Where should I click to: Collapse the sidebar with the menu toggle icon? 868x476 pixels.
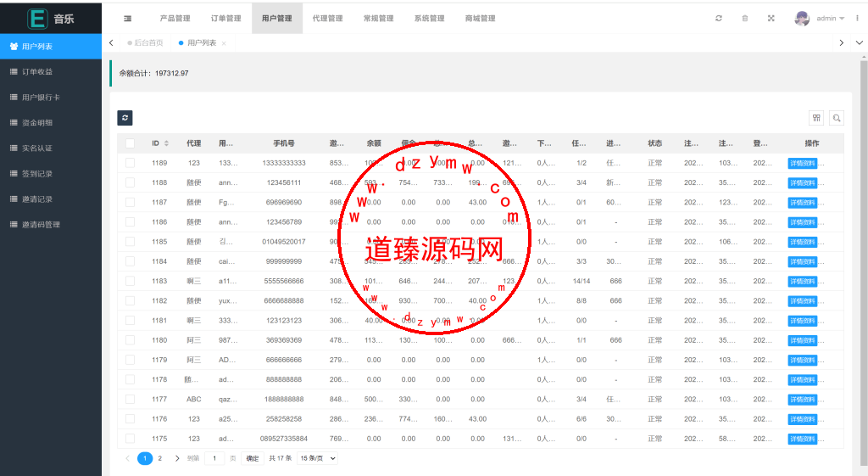tap(127, 19)
